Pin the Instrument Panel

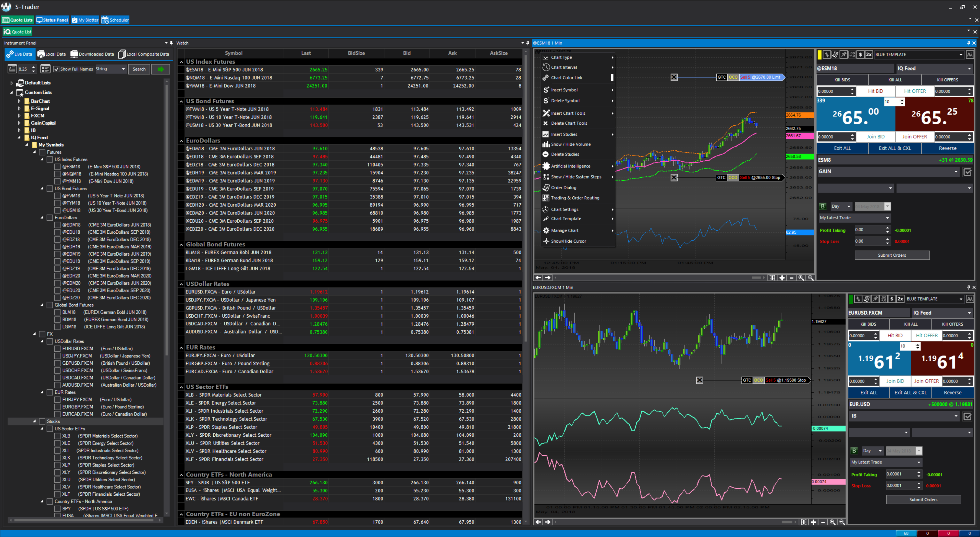click(171, 43)
